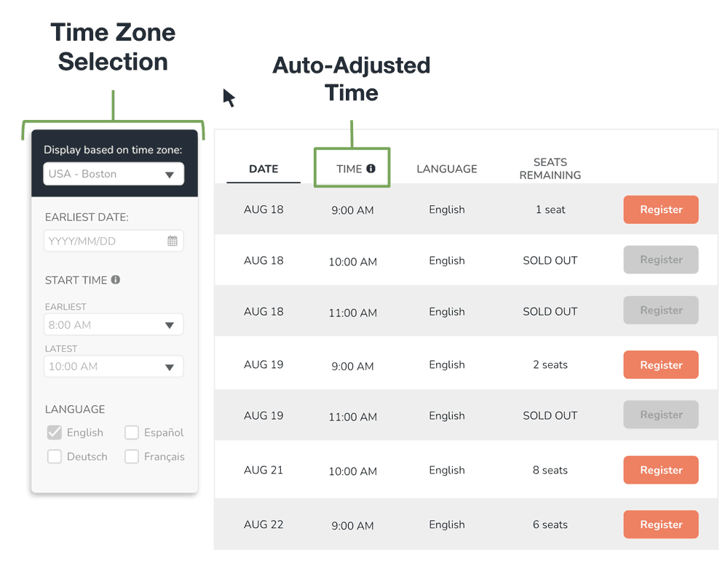This screenshot has height=579, width=728.
Task: Check the Deutsch language option
Action: coord(55,457)
